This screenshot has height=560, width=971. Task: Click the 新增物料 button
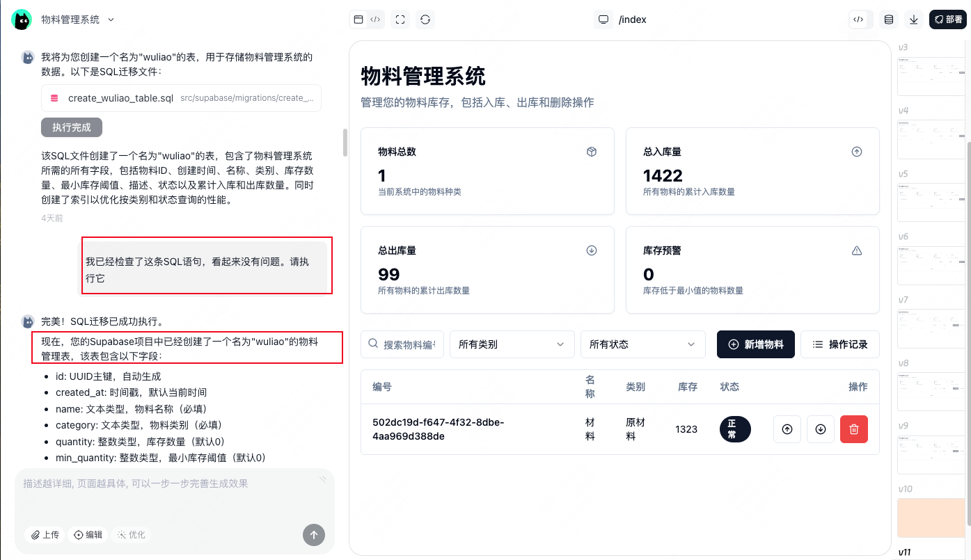(755, 344)
